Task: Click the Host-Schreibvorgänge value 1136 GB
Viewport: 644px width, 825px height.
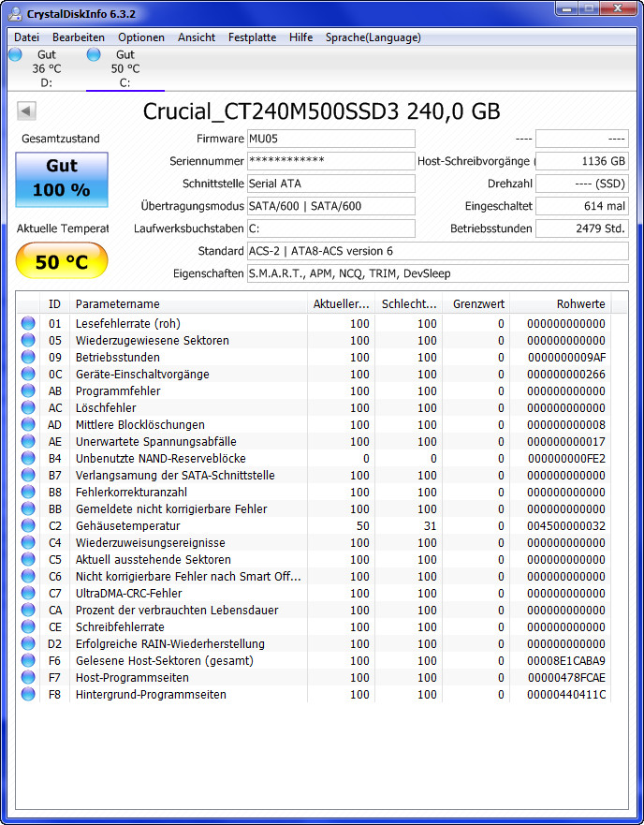Action: 582,161
